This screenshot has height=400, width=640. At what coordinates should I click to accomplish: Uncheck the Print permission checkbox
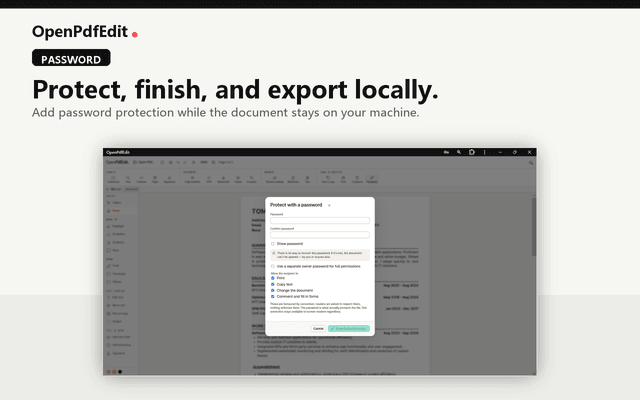pyautogui.click(x=273, y=278)
